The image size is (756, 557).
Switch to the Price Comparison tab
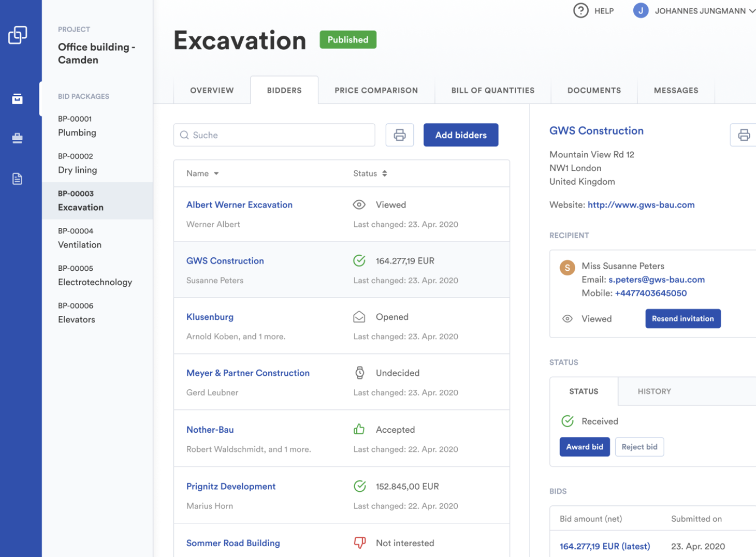pyautogui.click(x=376, y=91)
